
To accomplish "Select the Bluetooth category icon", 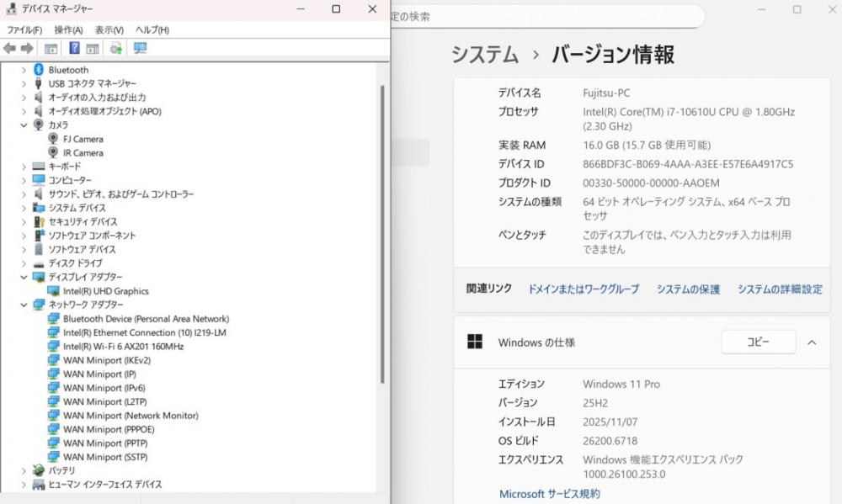I will click(38, 70).
